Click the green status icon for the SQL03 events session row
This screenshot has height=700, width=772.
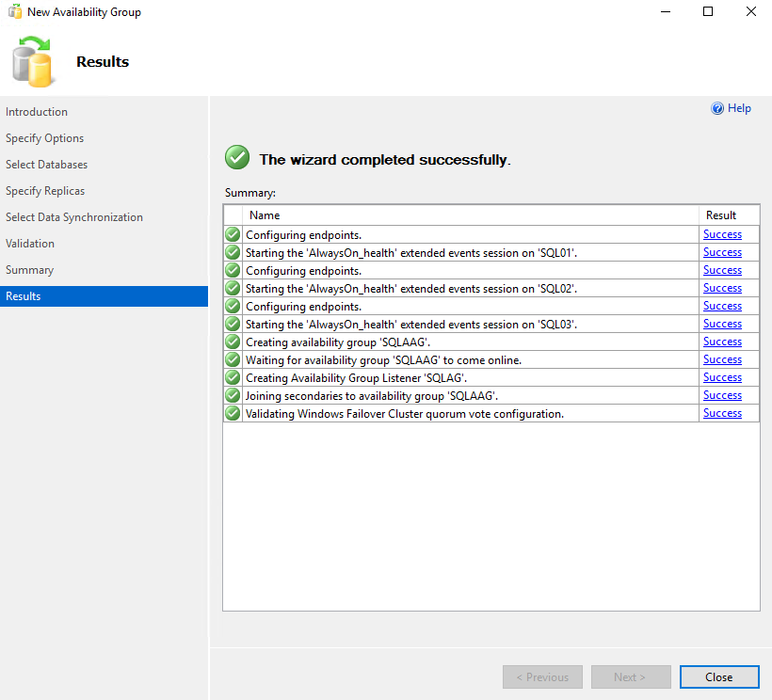233,325
